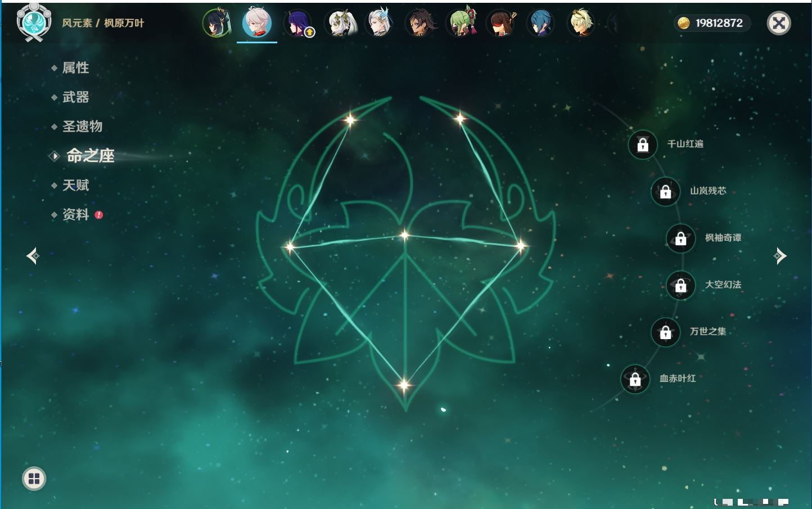This screenshot has width=812, height=509.
Task: Click the 风元素 / 枫原万叶 title text
Action: (x=103, y=23)
